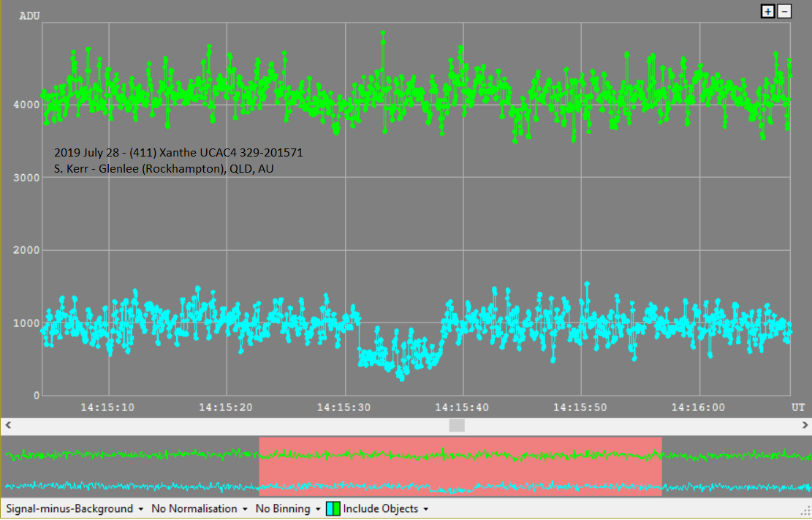This screenshot has width=812, height=520.
Task: Click the ADU axis unit label
Action: 29,16
